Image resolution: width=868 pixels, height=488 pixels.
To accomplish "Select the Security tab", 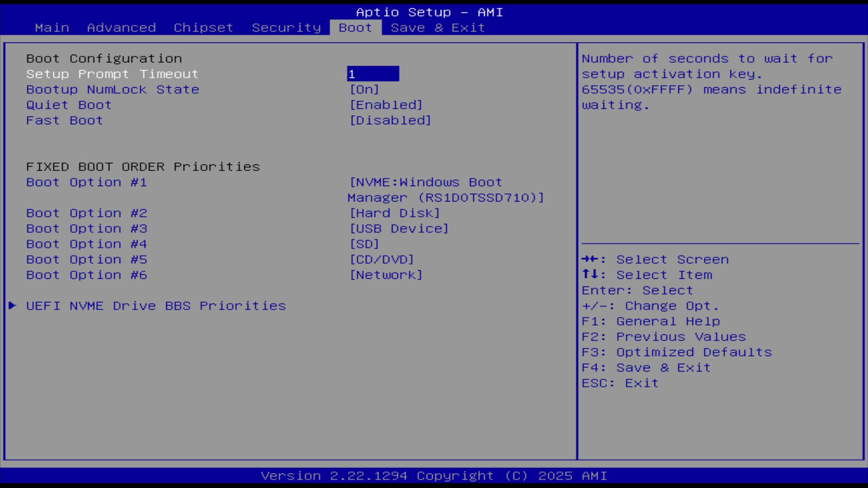I will (x=286, y=28).
